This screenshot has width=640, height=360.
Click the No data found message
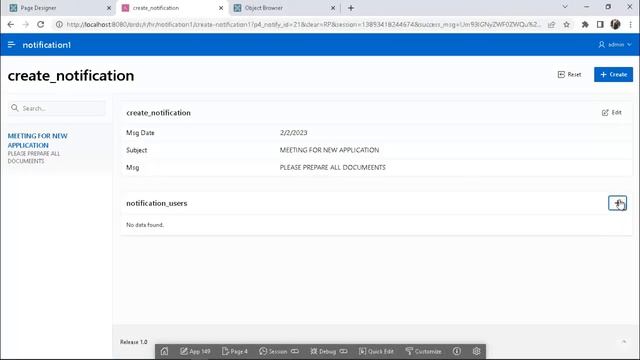point(145,225)
